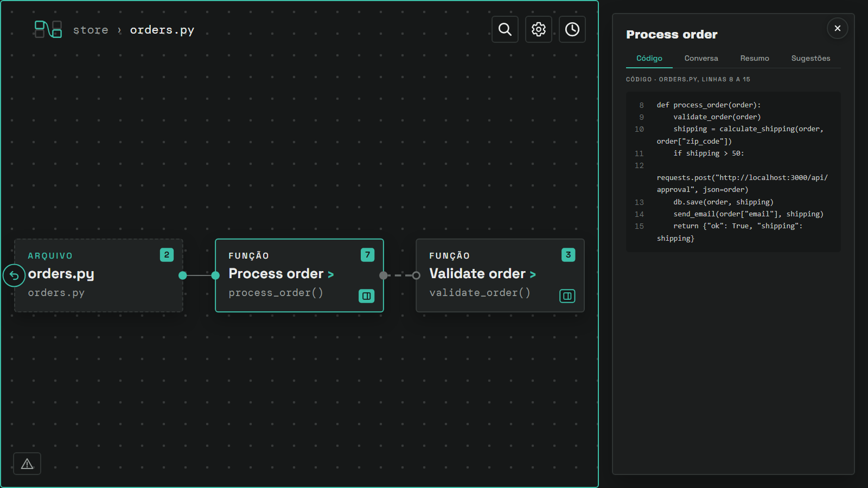Screen dimensions: 868x488
Task: Click the 'if shipping > 50:' line
Action: [x=709, y=153]
